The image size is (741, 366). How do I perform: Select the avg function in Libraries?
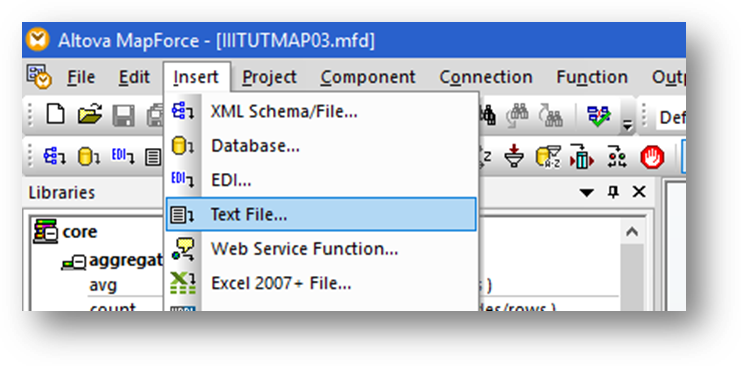click(x=103, y=286)
